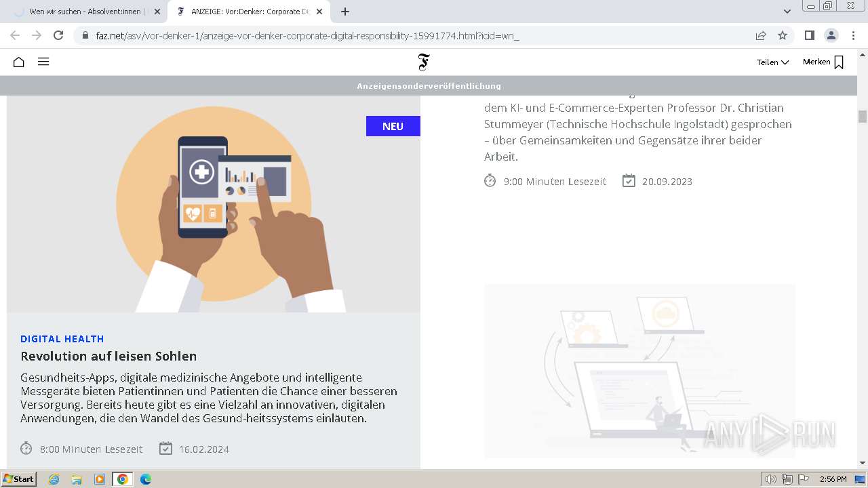The height and width of the screenshot is (488, 868).
Task: Open the Chrome profile avatar
Action: (x=831, y=35)
